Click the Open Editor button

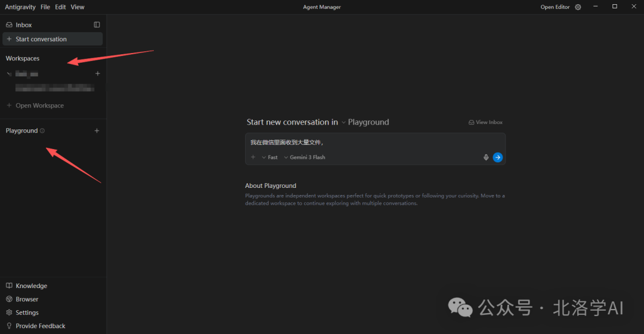pos(555,7)
